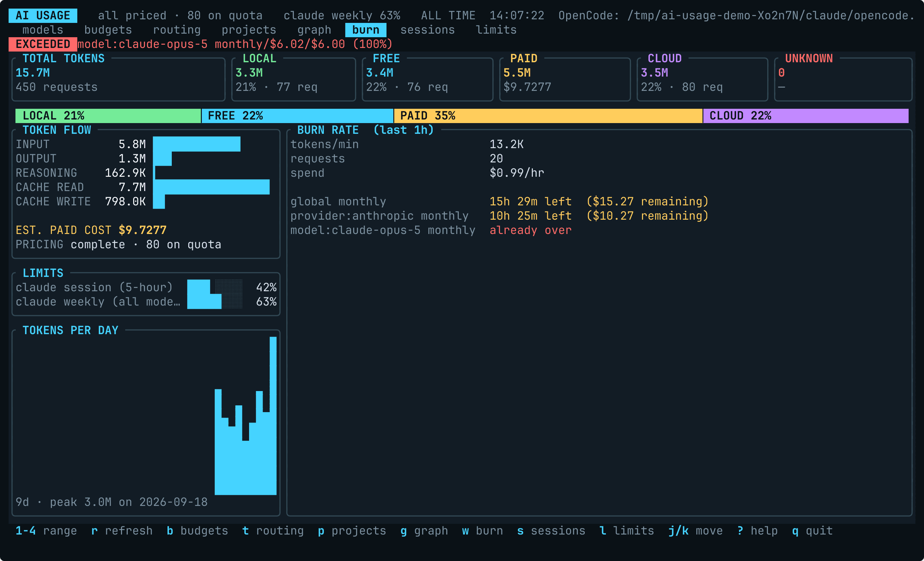Click the 'EST. PAID COST $9.7277' line

(91, 230)
